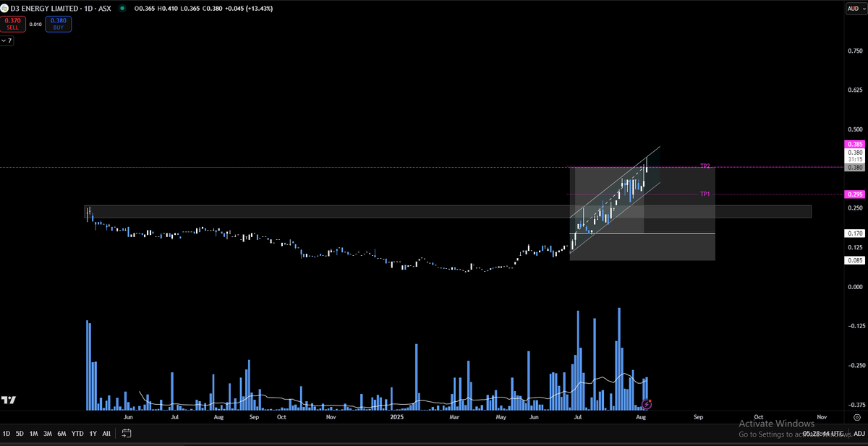Click the magenta 0.385 price label
This screenshot has height=446, width=868.
854,145
